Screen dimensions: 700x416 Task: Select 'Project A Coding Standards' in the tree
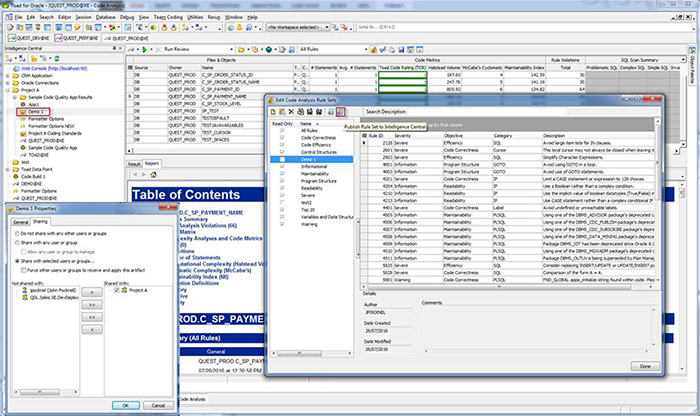[x=55, y=133]
